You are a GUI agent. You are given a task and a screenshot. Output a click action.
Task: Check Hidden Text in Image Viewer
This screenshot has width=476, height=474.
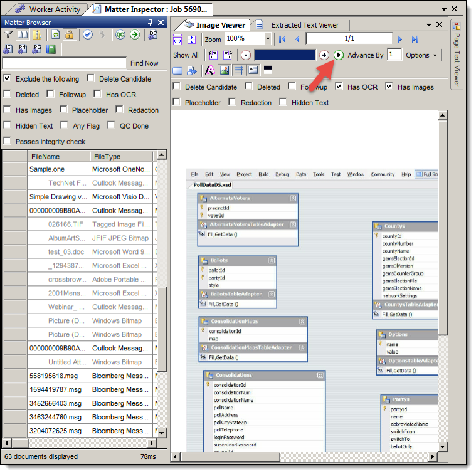coord(283,102)
